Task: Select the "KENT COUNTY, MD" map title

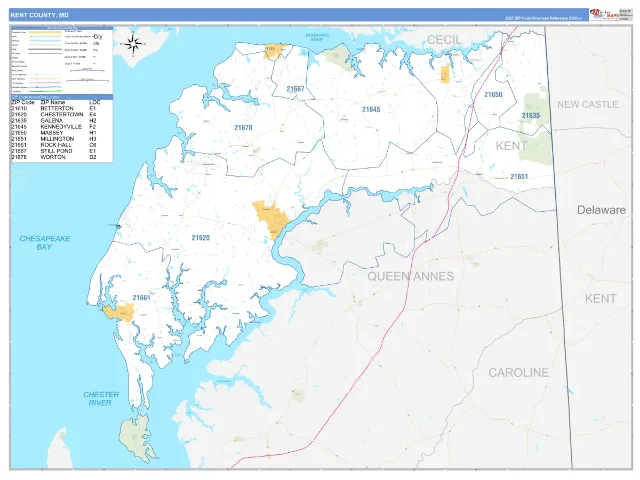Action: click(40, 15)
